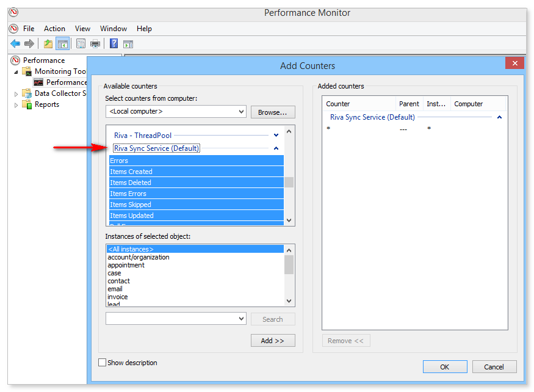Select the Items Created counter
This screenshot has width=534, height=392.
coord(196,172)
